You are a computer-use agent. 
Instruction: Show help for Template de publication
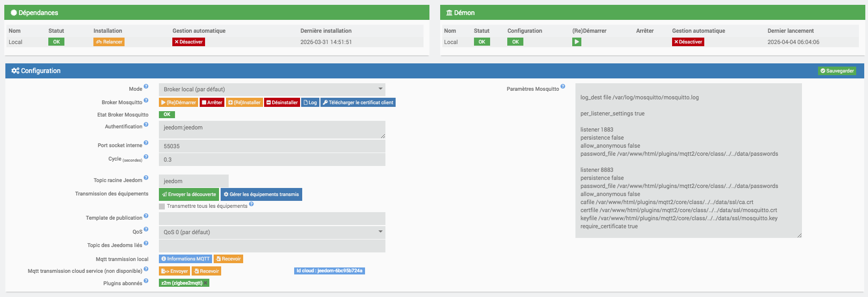(146, 215)
